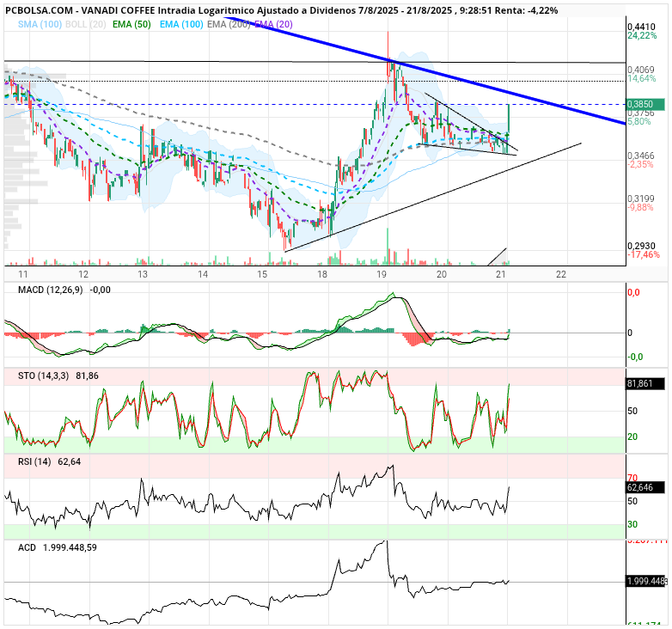Toggle the BOLL (20) legend label
Viewport: 672px width, 629px height.
point(85,24)
